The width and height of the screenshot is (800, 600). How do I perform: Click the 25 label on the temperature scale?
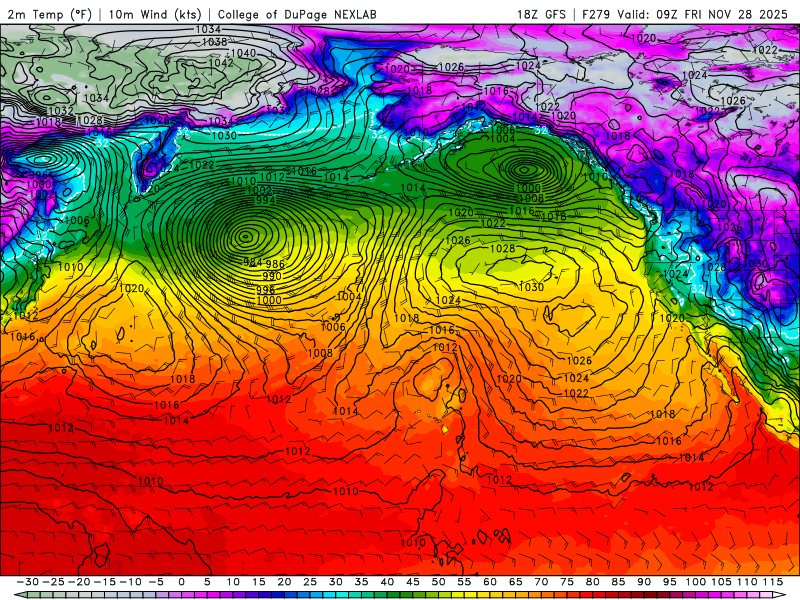(310, 582)
